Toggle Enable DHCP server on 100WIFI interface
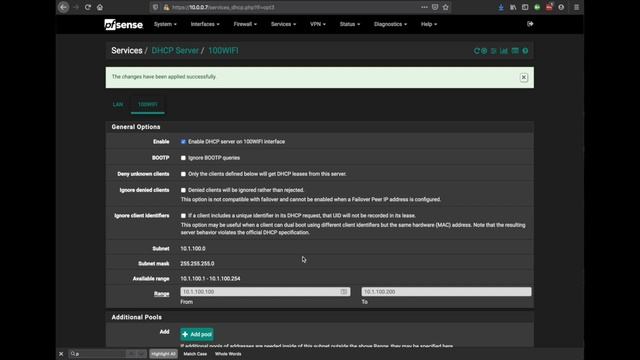This screenshot has height=360, width=640. (x=183, y=142)
